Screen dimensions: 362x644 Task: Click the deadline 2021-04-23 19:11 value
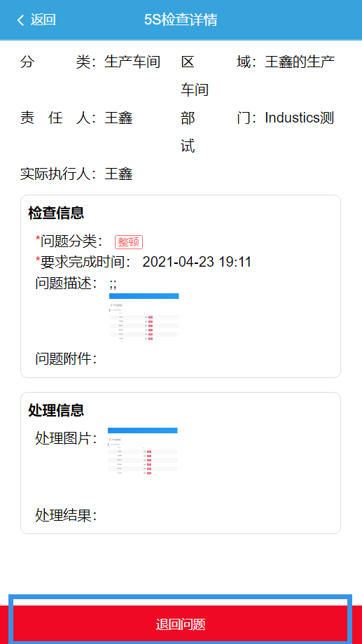pos(197,262)
